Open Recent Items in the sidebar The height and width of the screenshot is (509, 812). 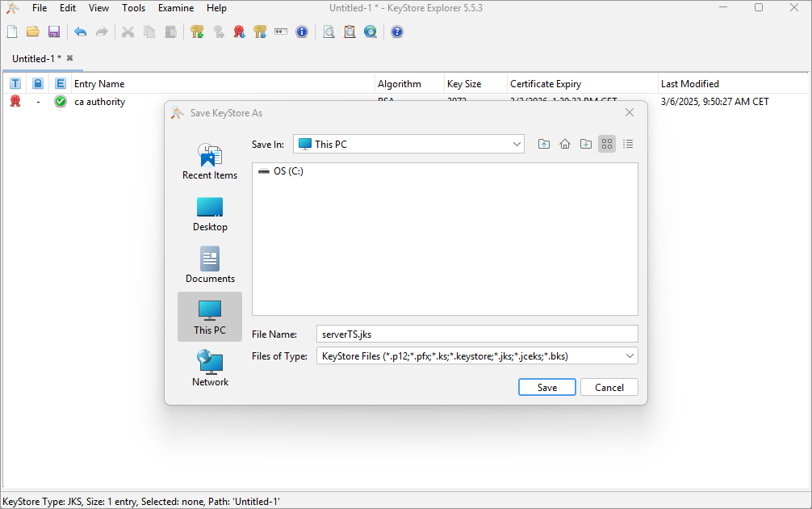pyautogui.click(x=210, y=161)
